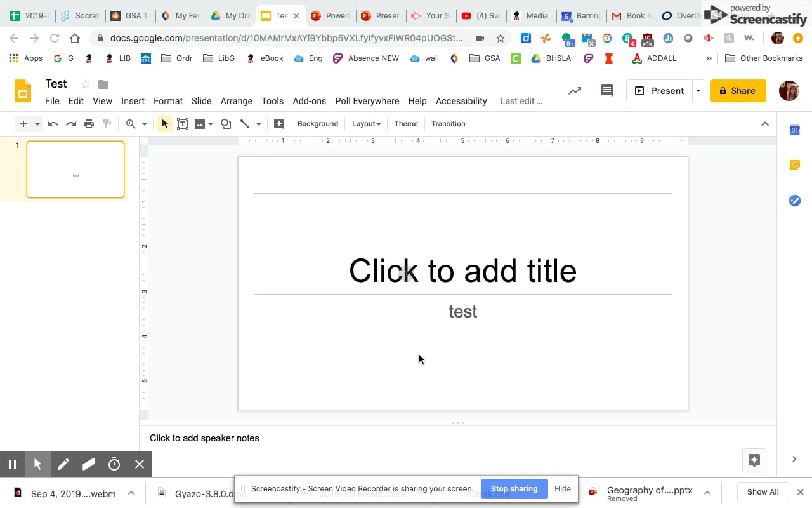Open the Layout dropdown
Image resolution: width=812 pixels, height=508 pixels.
366,124
